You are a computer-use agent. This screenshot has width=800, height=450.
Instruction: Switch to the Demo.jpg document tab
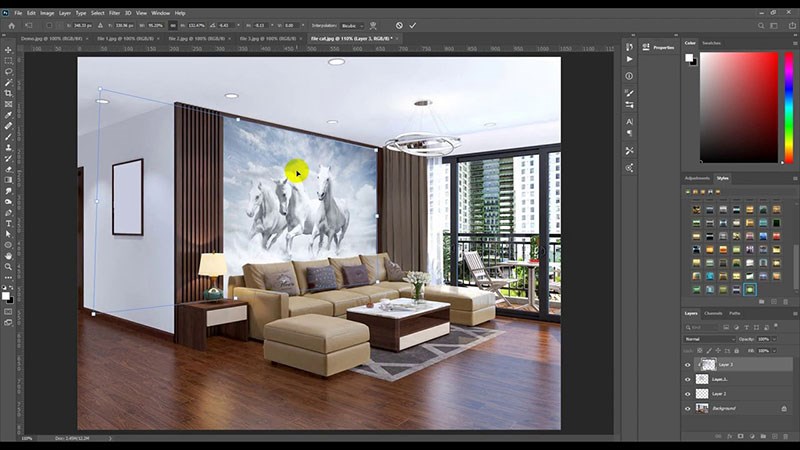52,39
